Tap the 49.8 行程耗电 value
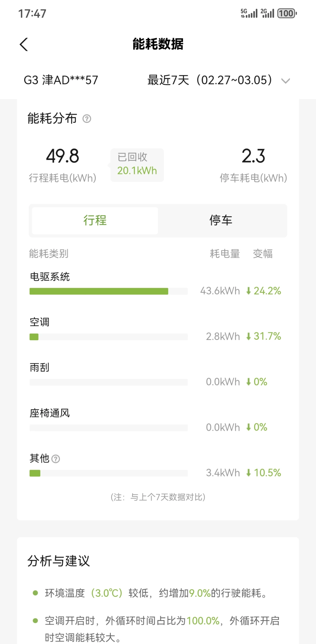316x644 pixels. point(63,156)
